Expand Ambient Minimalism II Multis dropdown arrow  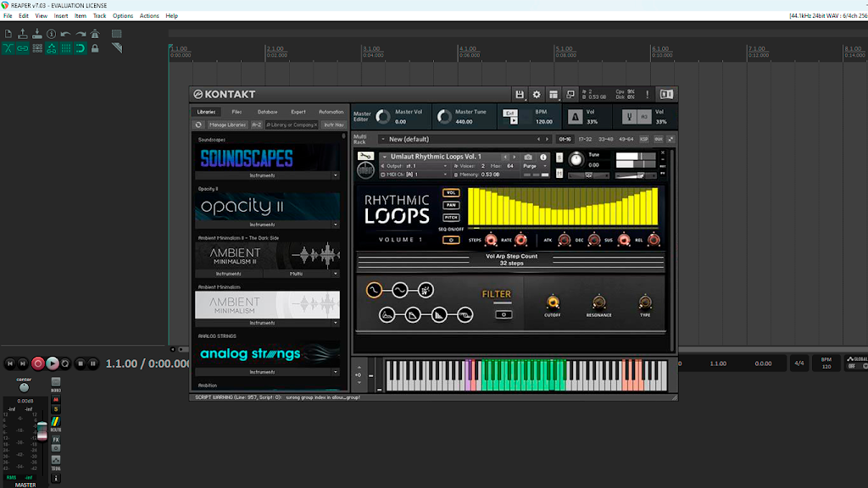click(335, 274)
